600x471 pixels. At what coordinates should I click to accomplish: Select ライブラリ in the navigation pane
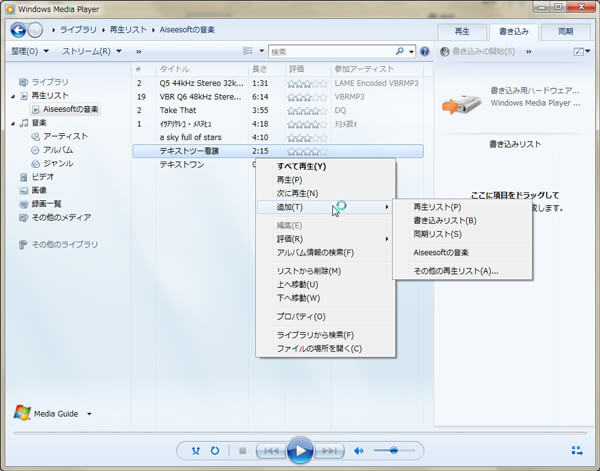pyautogui.click(x=50, y=82)
